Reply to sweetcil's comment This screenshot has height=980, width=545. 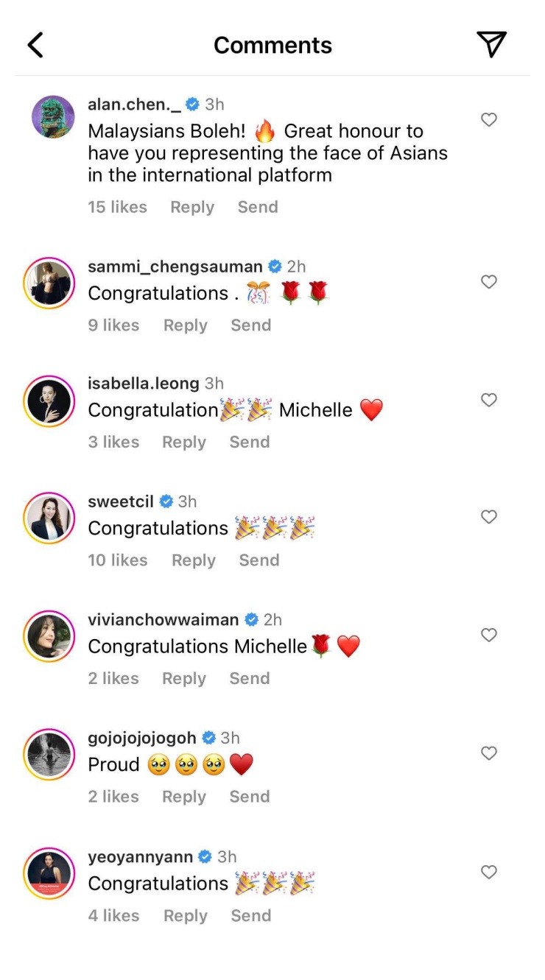[193, 560]
